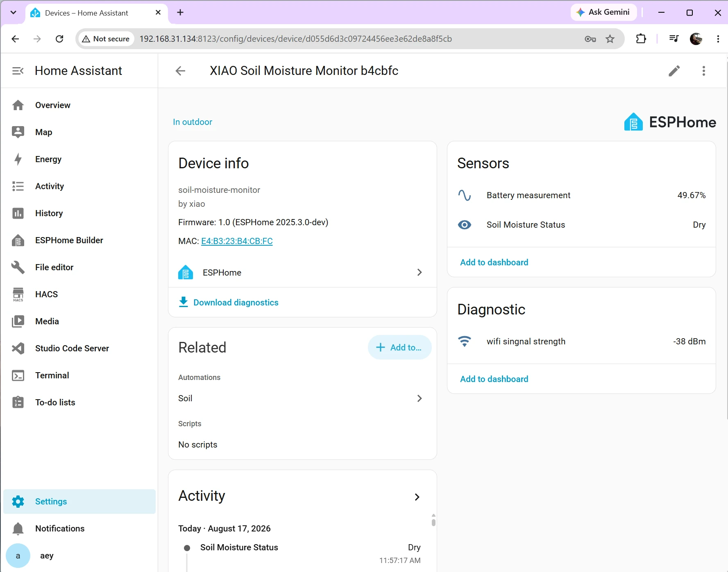Click the Media player icon
This screenshot has height=572, width=728.
click(x=18, y=321)
